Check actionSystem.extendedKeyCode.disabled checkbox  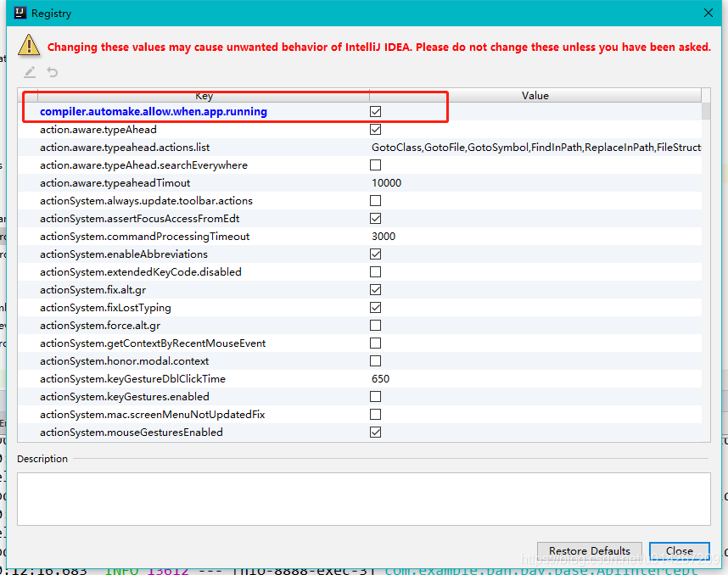375,272
